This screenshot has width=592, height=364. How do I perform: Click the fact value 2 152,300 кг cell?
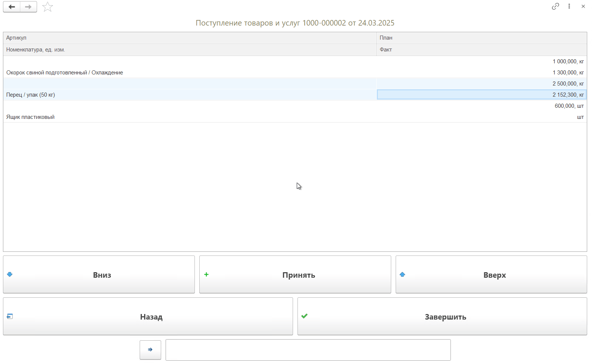click(x=481, y=95)
